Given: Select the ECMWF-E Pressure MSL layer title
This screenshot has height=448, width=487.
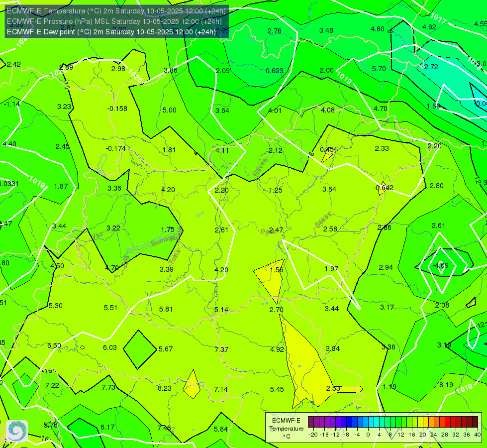Looking at the screenshot, I should point(114,21).
